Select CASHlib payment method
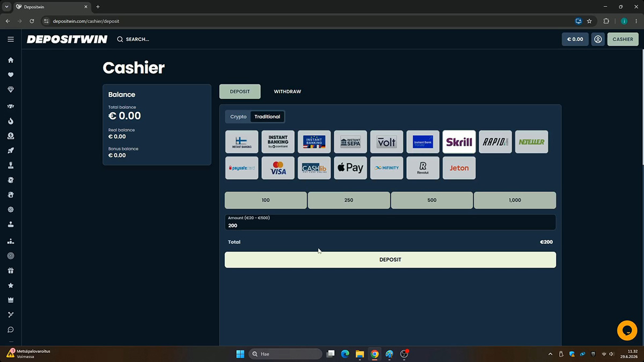 tap(314, 168)
